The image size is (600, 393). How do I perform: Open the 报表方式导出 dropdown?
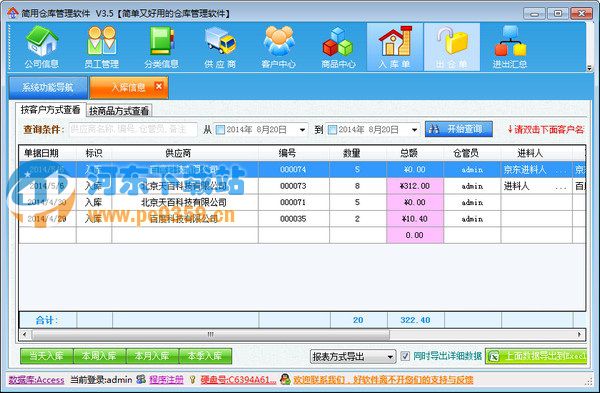[353, 357]
